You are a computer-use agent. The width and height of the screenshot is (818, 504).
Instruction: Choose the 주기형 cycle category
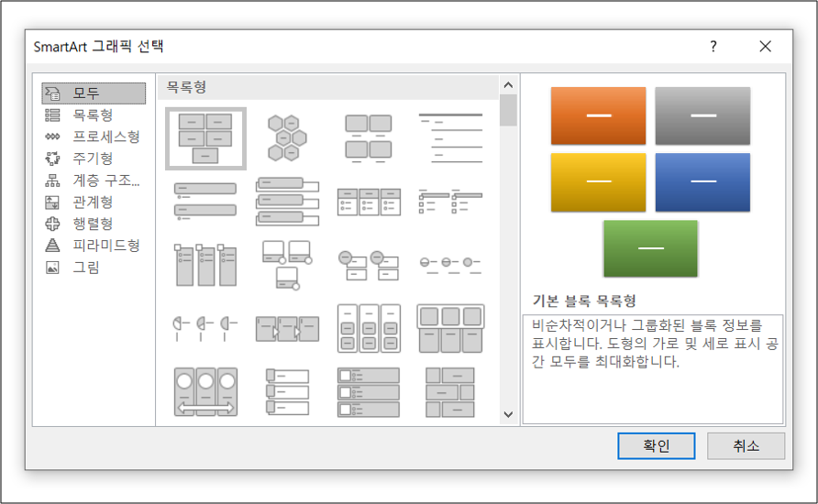(x=94, y=159)
